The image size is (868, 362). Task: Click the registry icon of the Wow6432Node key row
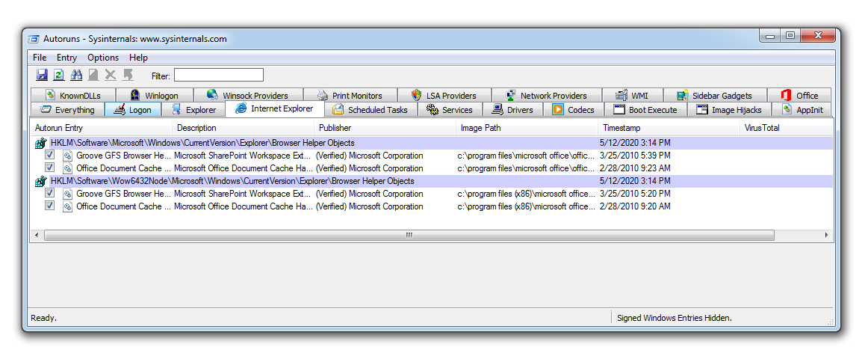(x=41, y=181)
